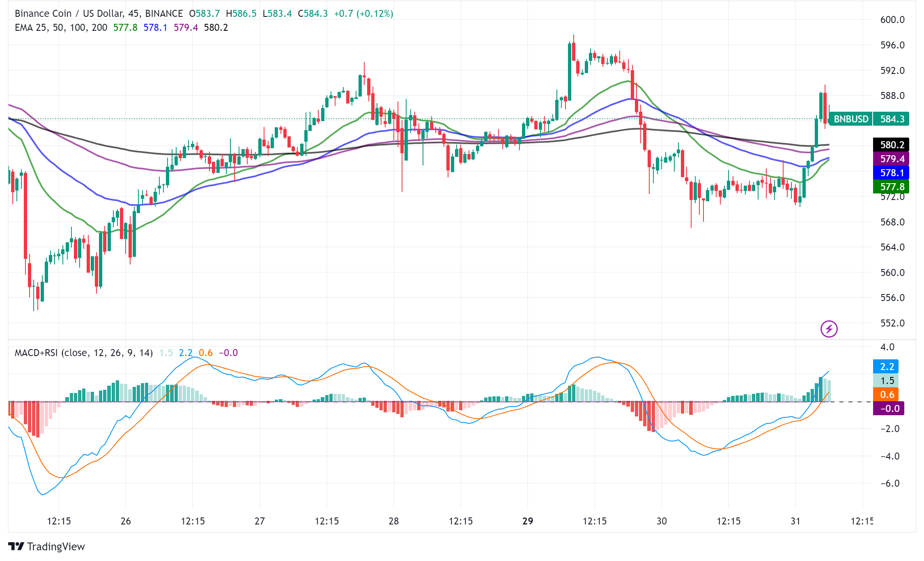This screenshot has height=561, width=924.
Task: Click black EMA legend value 580.2
Action: [x=216, y=28]
